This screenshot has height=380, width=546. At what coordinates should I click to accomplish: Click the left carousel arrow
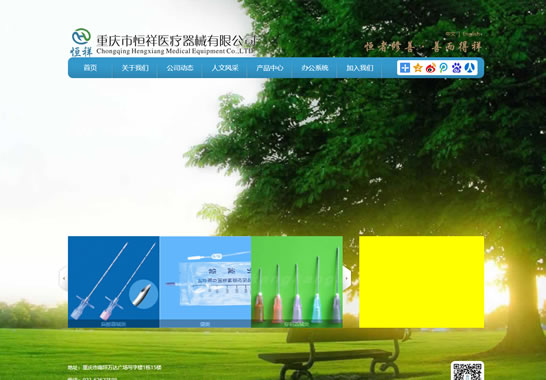(x=63, y=278)
